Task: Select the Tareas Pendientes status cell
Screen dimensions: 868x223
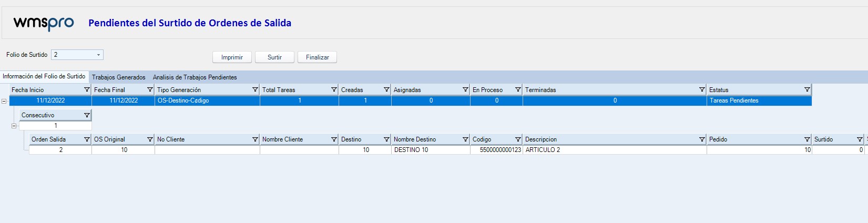Action: tap(759, 100)
